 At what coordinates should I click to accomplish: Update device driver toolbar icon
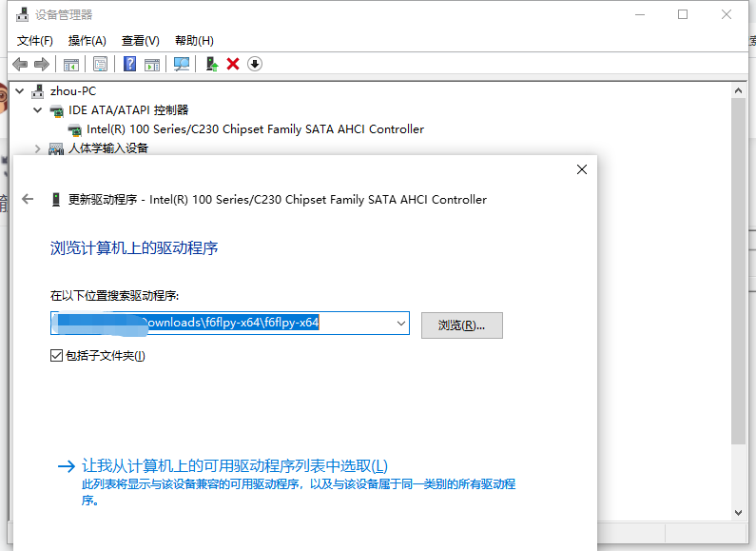(212, 64)
